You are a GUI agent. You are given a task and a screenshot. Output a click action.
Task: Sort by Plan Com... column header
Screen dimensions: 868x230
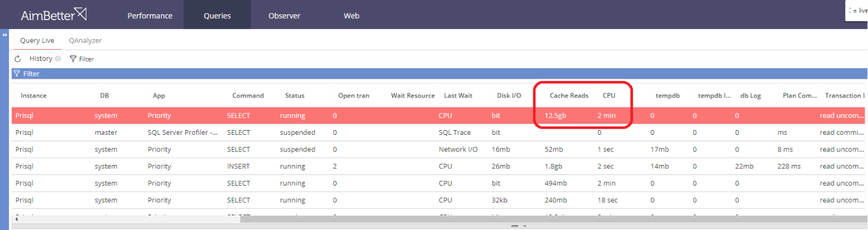pos(799,95)
